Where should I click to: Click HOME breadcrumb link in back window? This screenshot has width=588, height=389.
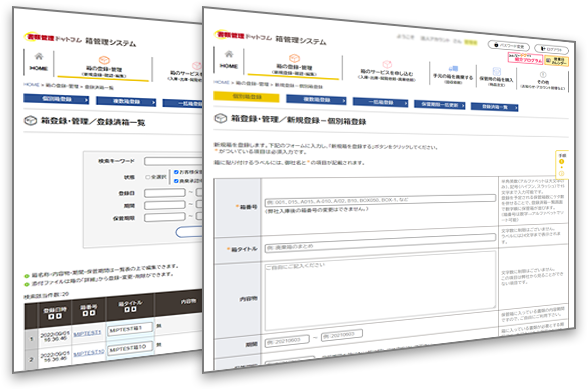click(31, 84)
